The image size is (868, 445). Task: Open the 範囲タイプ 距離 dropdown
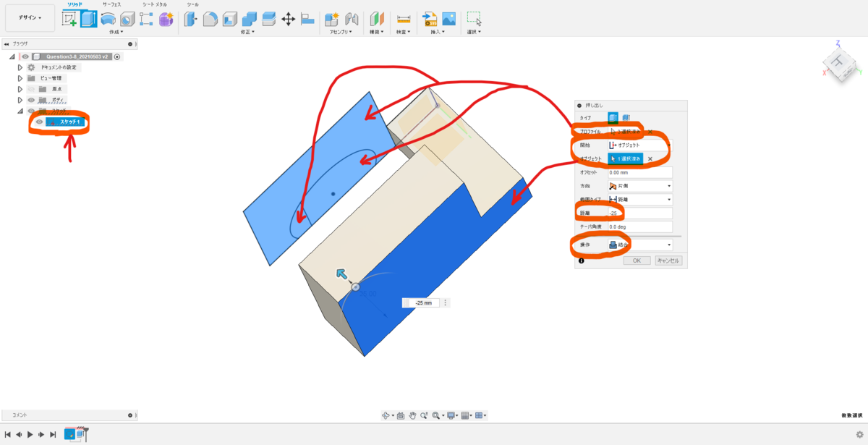(640, 200)
